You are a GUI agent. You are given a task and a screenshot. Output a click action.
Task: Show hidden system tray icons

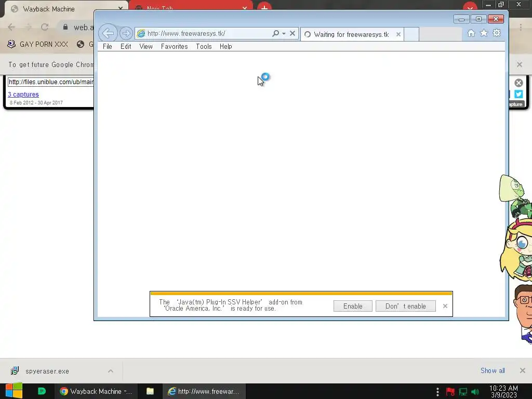(x=437, y=392)
